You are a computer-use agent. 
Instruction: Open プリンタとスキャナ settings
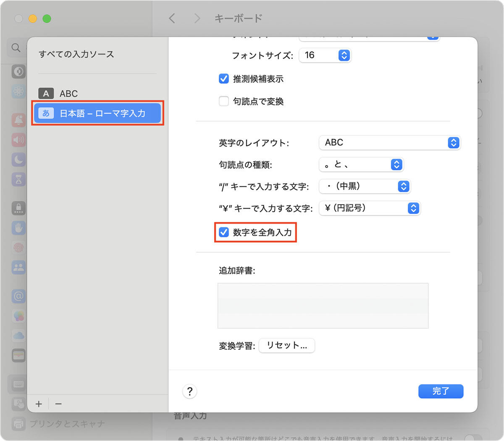18,424
